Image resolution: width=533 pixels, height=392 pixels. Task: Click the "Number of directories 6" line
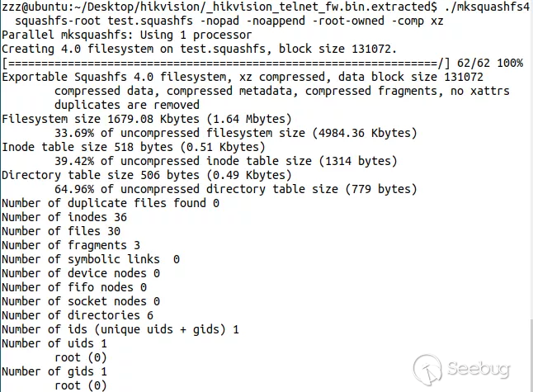[78, 315]
